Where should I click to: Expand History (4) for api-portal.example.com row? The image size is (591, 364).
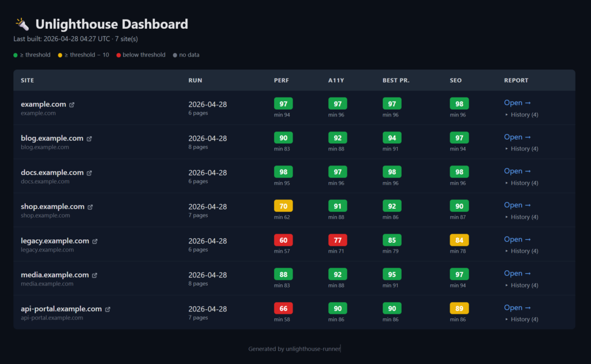coord(521,319)
